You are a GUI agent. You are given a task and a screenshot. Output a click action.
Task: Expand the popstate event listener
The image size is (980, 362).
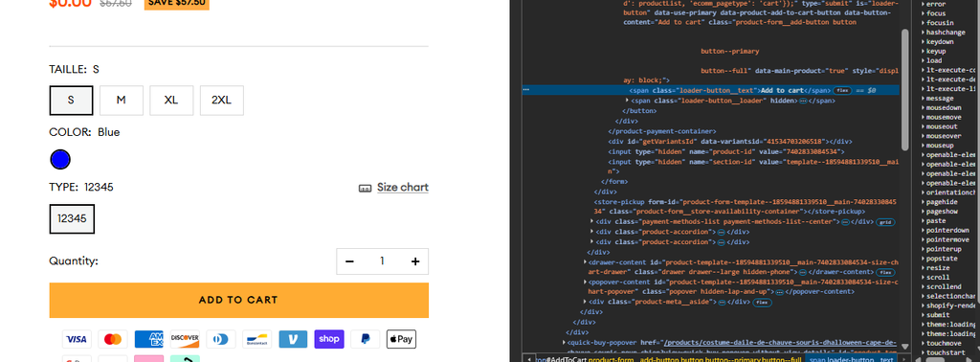point(924,259)
